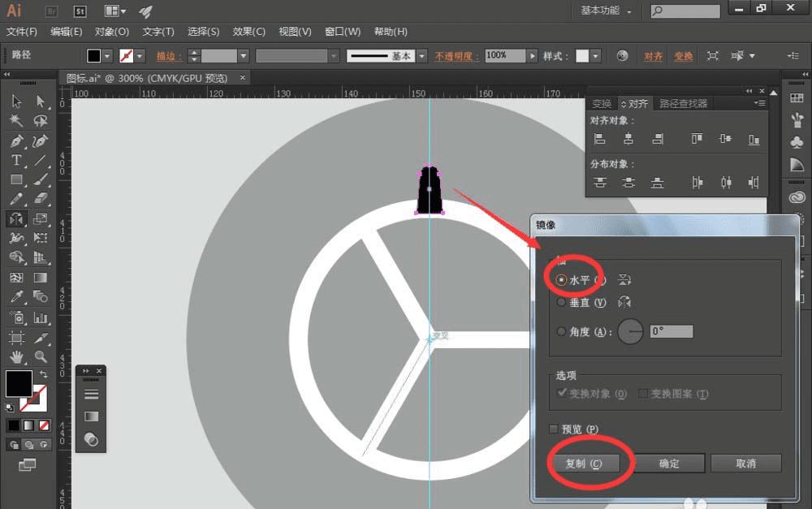Expand the opacity slider arrow
812x509 pixels.
[x=532, y=55]
